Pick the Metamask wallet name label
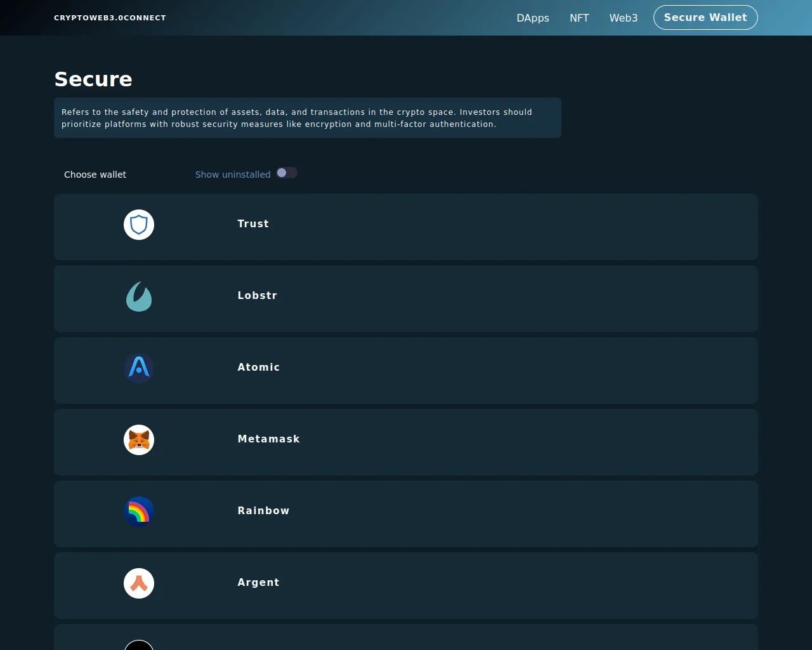 pyautogui.click(x=268, y=439)
